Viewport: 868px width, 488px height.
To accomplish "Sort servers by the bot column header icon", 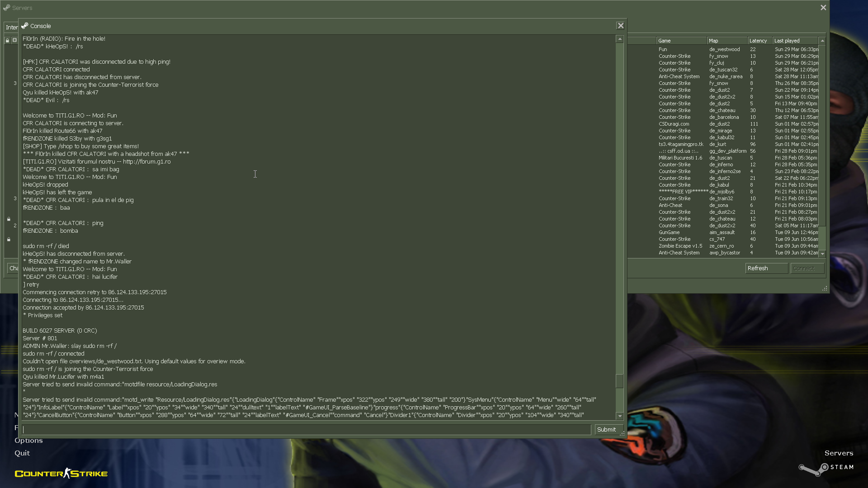I will point(14,41).
